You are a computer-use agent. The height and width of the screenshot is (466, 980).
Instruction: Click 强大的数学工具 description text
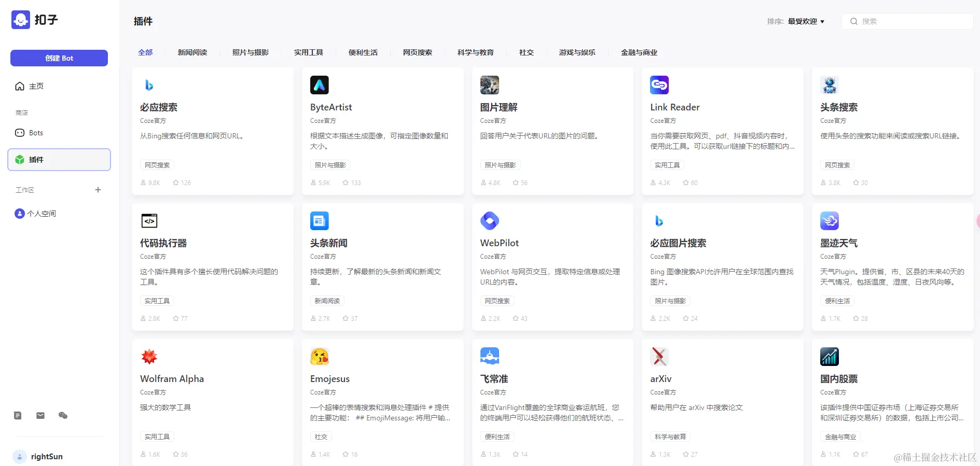pyautogui.click(x=165, y=407)
